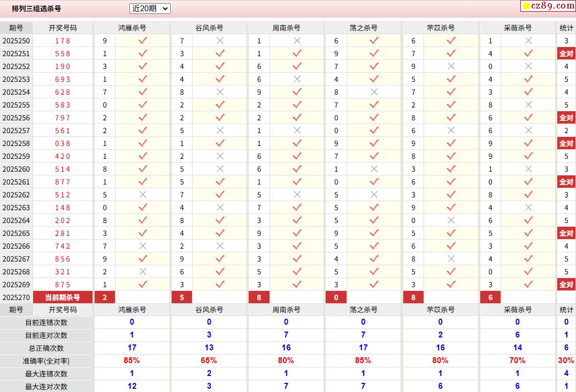Select the top 鸿雁杀号 column header

pos(132,28)
